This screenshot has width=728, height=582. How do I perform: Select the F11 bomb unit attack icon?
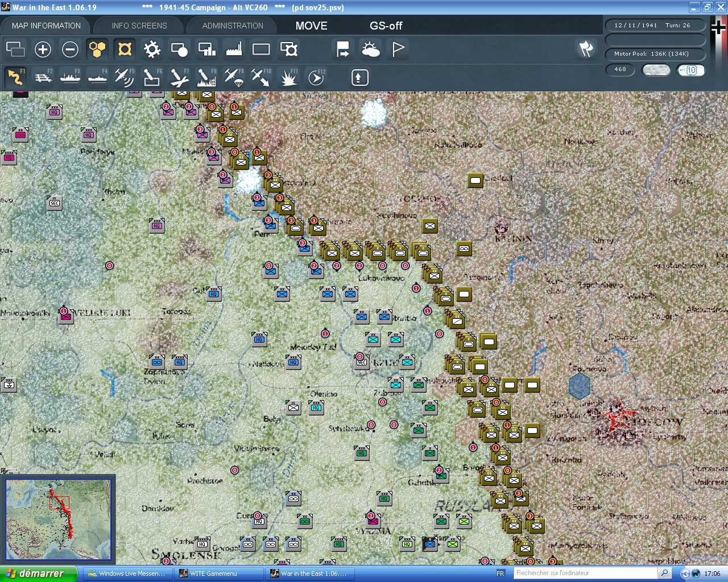click(288, 77)
